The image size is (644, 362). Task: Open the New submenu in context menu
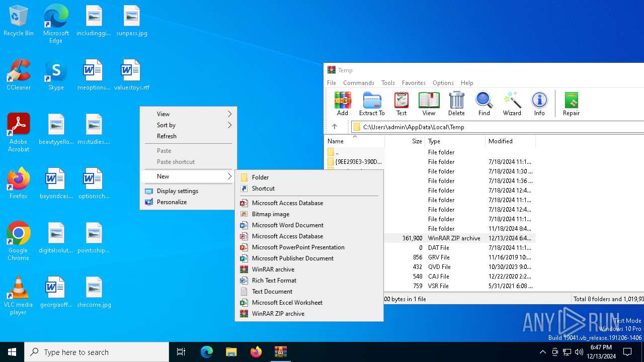pyautogui.click(x=188, y=176)
